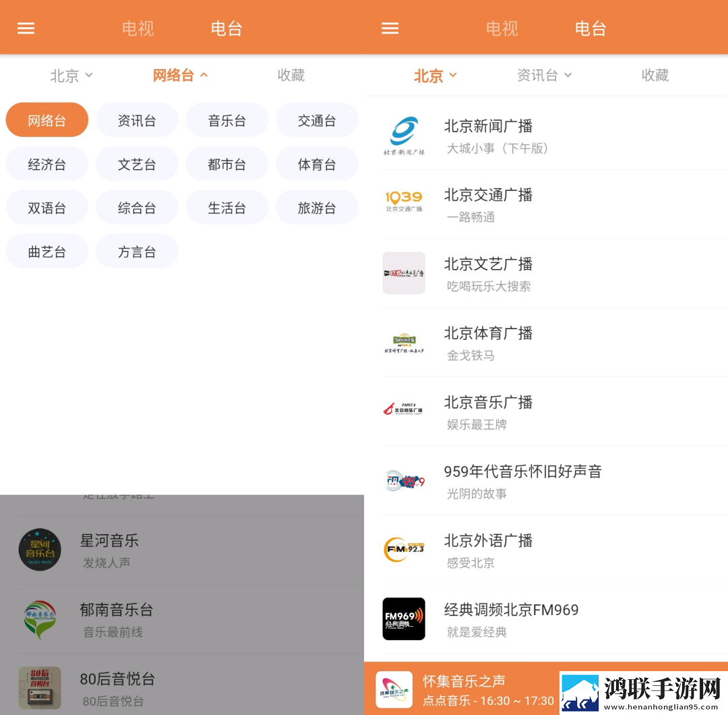Tap the black FM969 经典调频 logo
Screen dimensions: 728x715
pos(404,619)
